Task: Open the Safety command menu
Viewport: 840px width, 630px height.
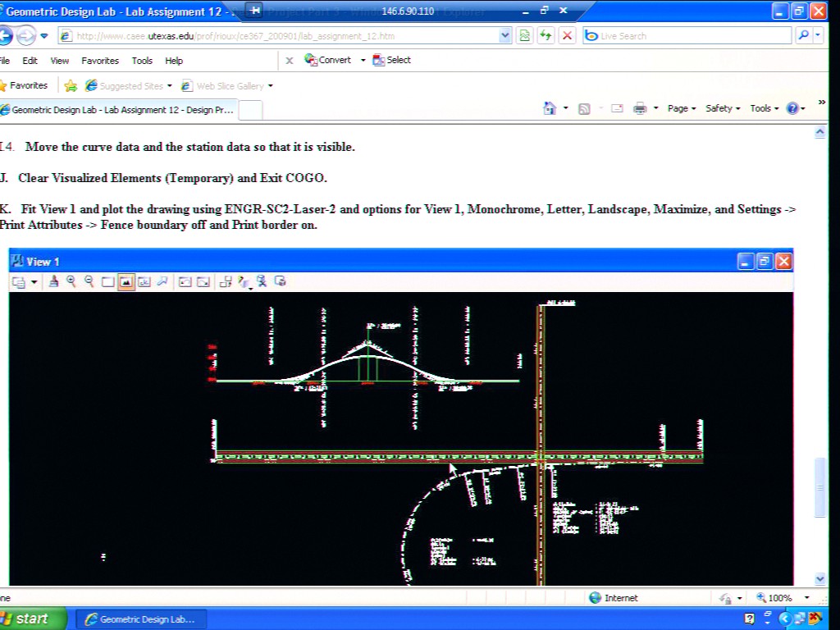Action: coord(723,108)
